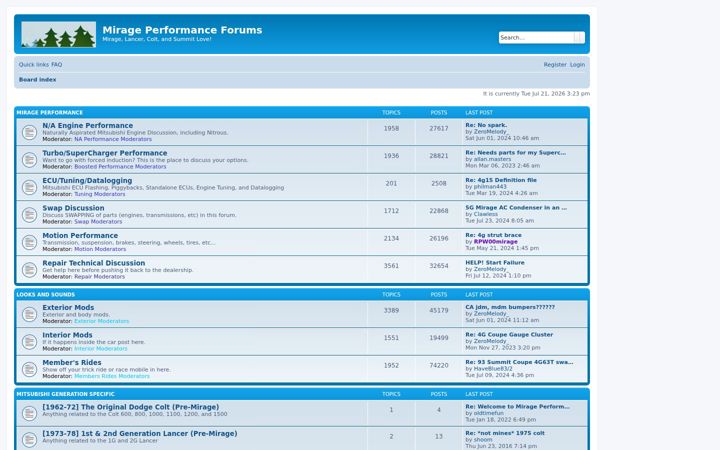Open the Login page
Image resolution: width=720 pixels, height=450 pixels.
[577, 65]
